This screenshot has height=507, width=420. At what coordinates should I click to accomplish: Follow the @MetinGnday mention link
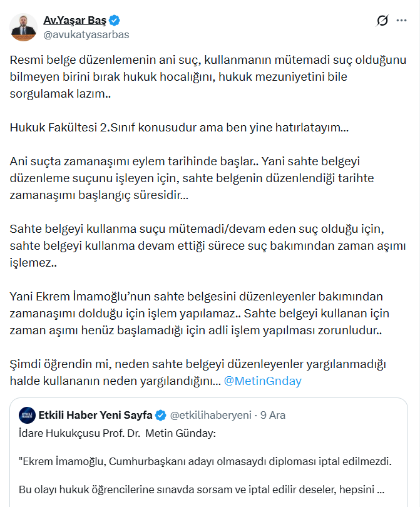262,381
